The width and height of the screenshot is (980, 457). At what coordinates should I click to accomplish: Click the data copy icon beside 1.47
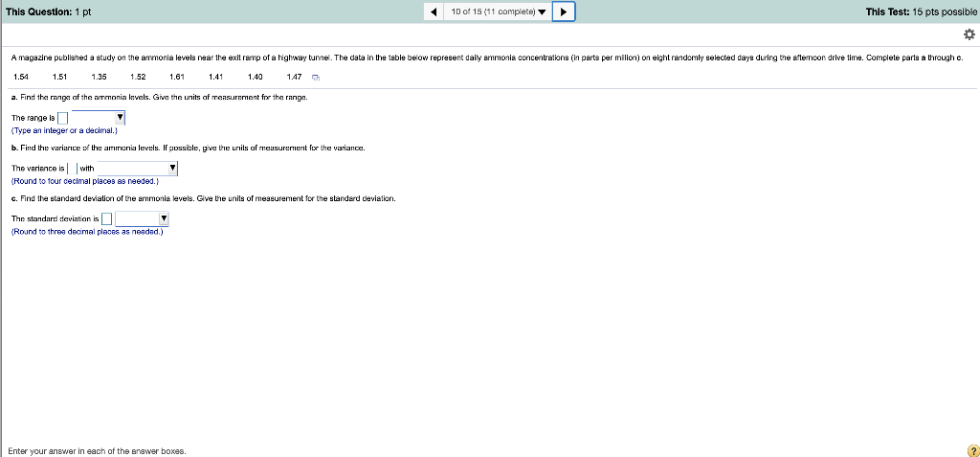(x=316, y=78)
